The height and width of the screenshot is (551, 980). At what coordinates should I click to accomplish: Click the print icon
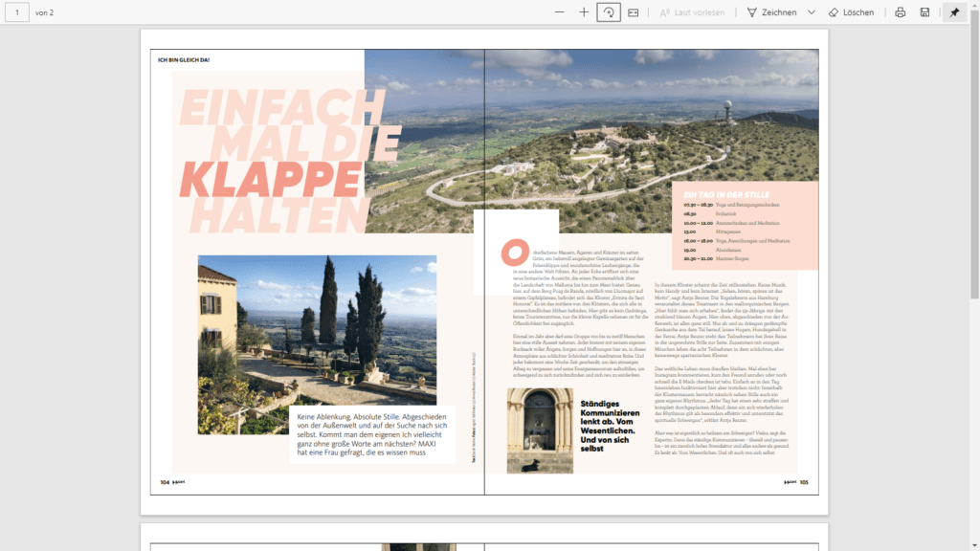click(900, 12)
